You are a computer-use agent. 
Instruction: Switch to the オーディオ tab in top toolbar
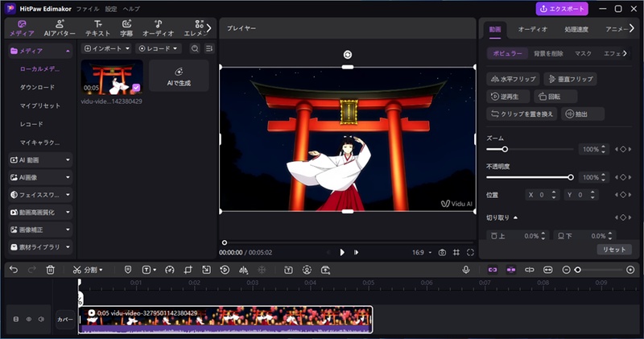pos(158,28)
